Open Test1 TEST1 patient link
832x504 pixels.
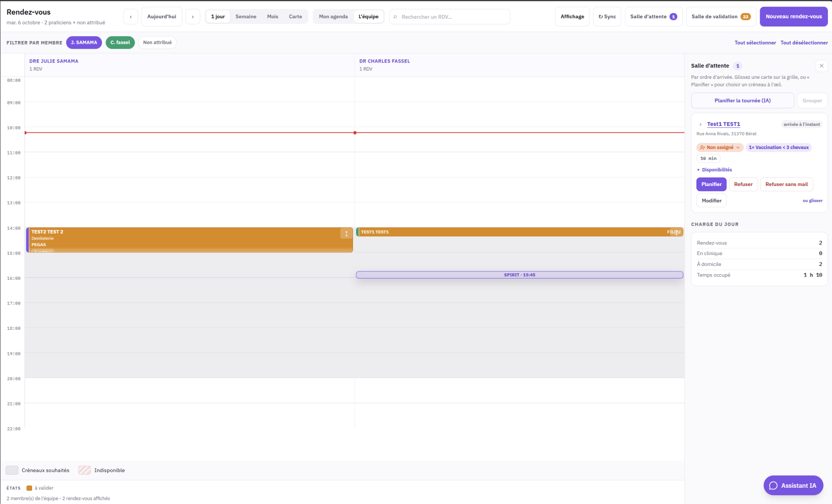coord(723,124)
